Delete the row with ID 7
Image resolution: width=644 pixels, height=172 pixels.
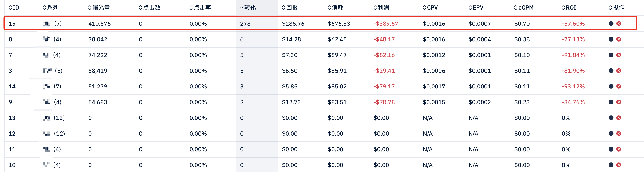pos(619,55)
